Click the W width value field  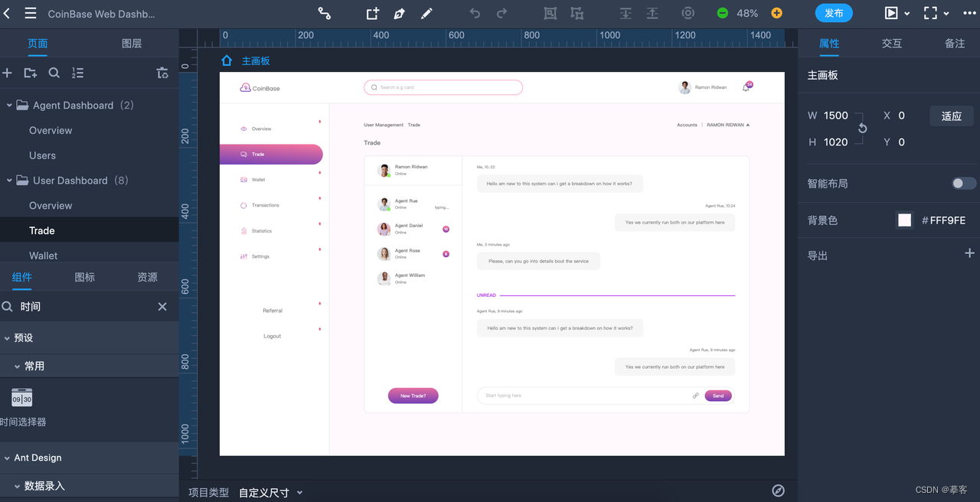[836, 116]
